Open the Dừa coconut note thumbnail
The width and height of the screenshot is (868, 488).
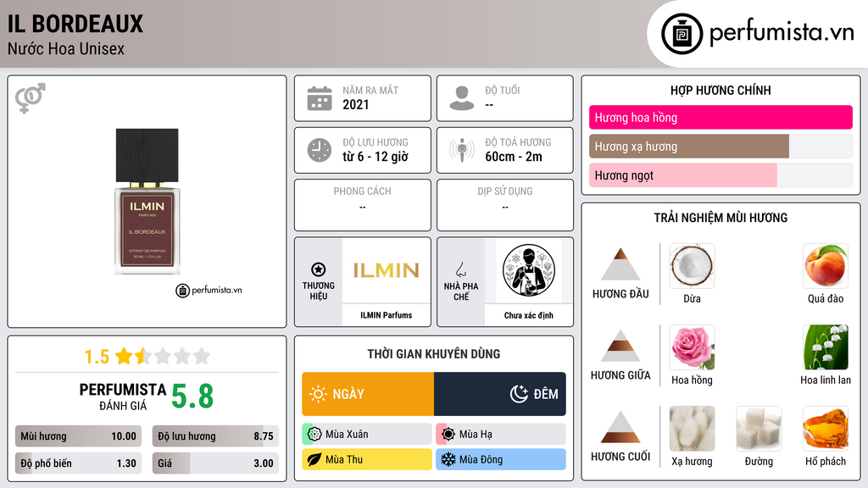(x=692, y=266)
